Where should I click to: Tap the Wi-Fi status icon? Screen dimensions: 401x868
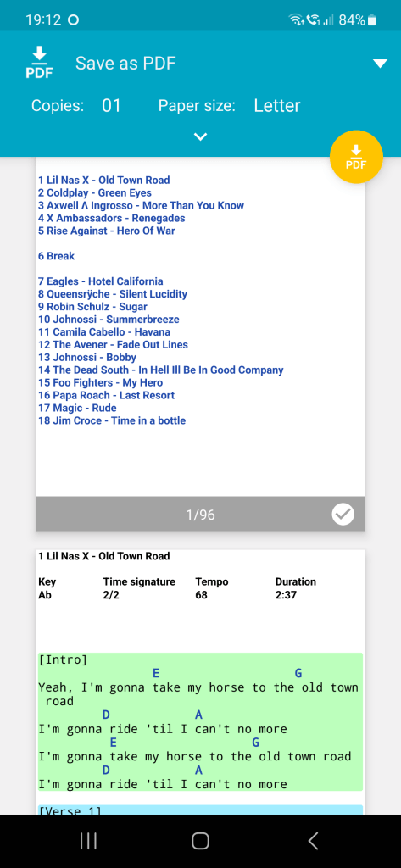(x=297, y=20)
